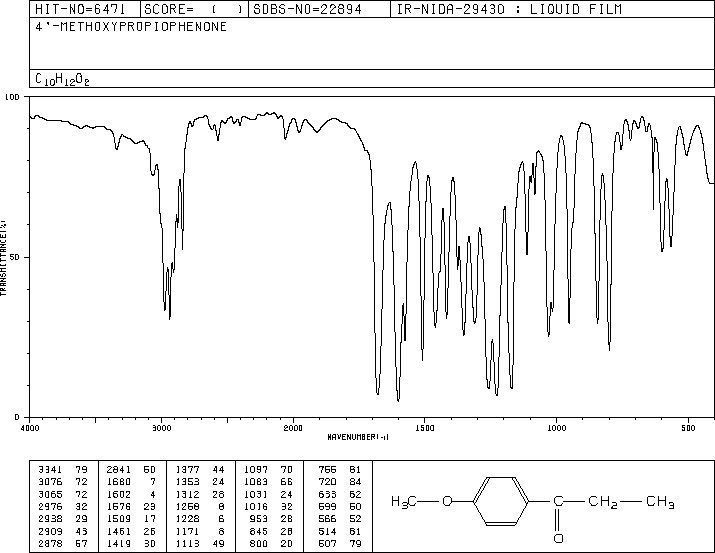Click the SCORE field in header

(193, 9)
